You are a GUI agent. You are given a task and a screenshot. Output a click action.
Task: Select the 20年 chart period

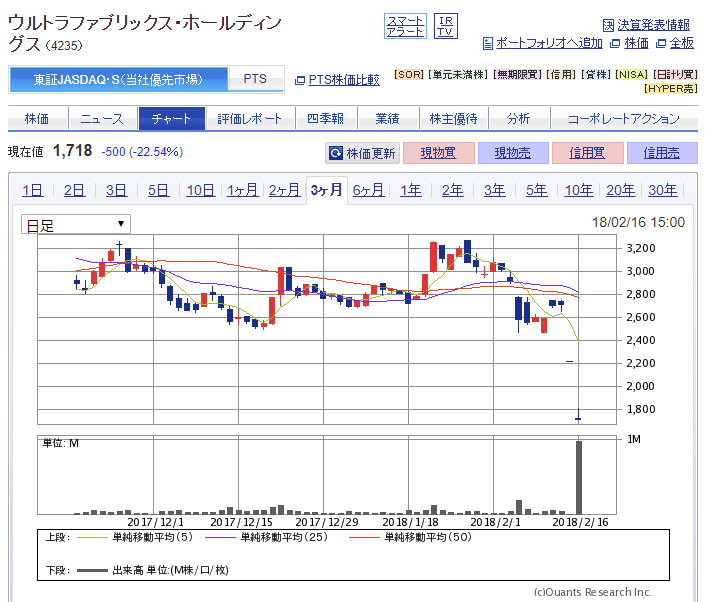click(621, 190)
